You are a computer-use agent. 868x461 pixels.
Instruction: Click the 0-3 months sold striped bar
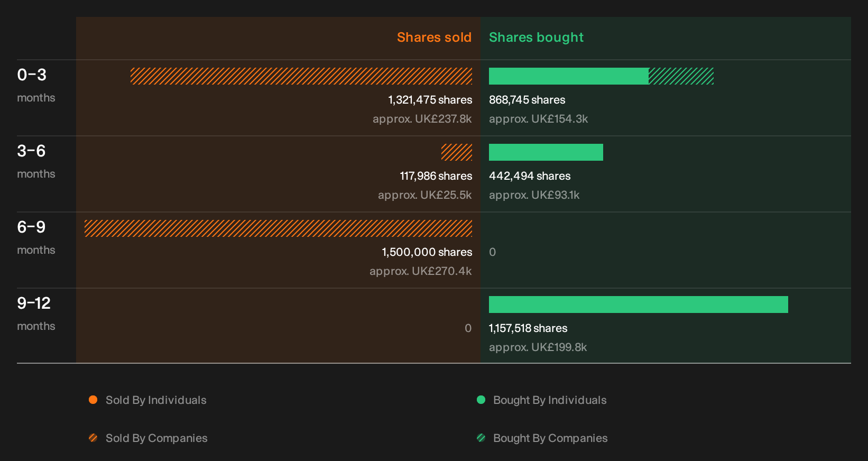[x=301, y=76]
